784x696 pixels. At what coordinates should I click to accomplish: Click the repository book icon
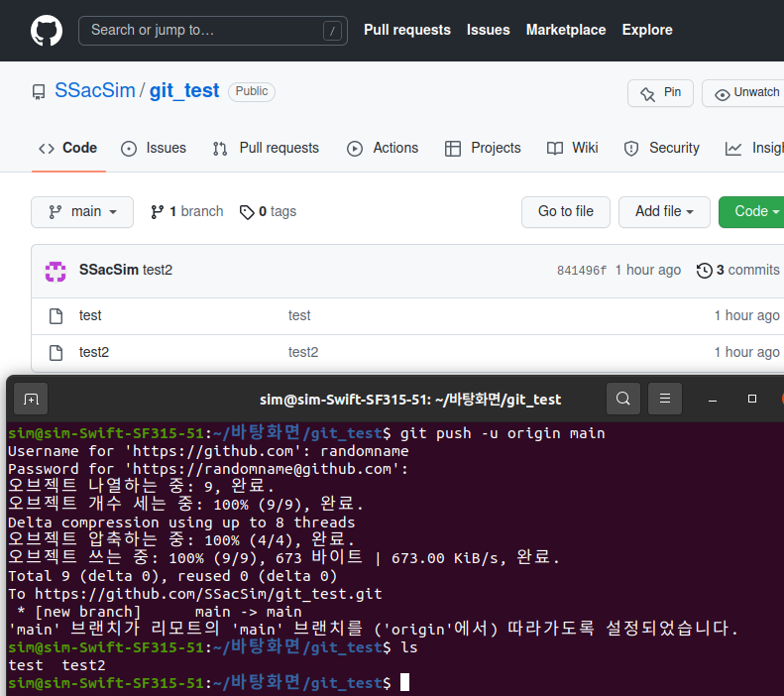click(x=39, y=92)
